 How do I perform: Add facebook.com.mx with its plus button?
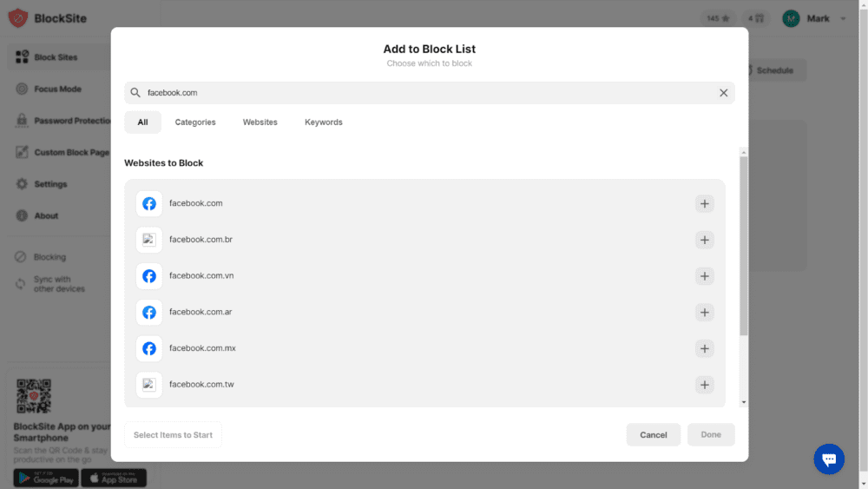point(704,348)
